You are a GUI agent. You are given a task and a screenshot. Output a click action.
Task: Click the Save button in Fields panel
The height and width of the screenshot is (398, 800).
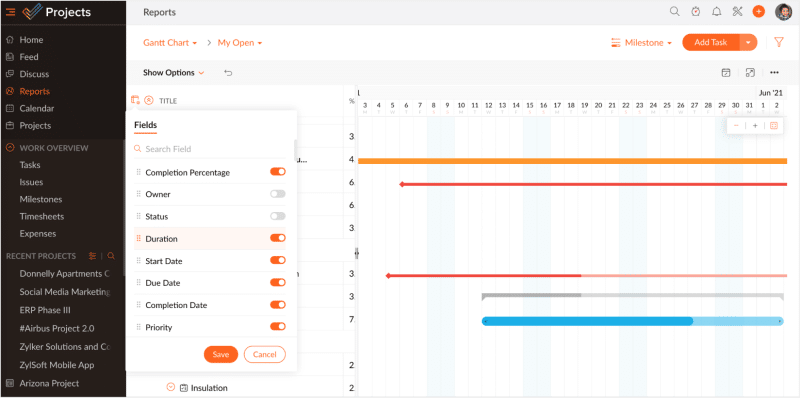click(221, 355)
